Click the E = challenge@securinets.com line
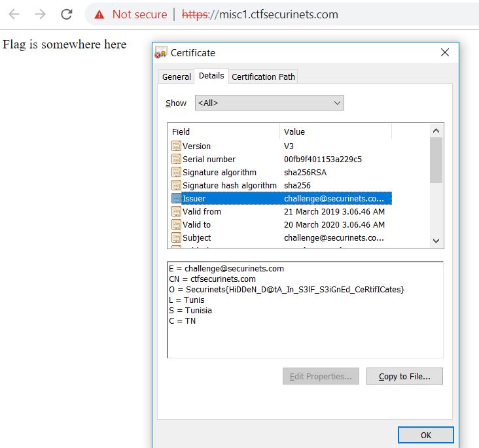Screen dimensions: 479x448 (x=226, y=268)
